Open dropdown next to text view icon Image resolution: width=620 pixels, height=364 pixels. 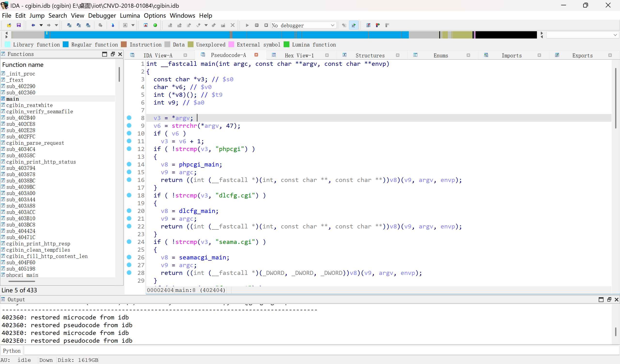click(x=133, y=25)
